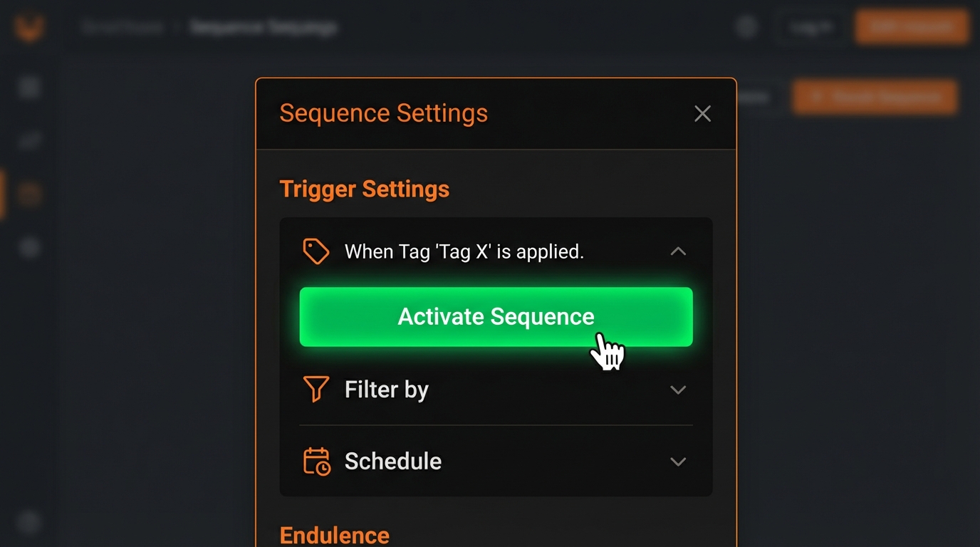Viewport: 980px width, 547px height.
Task: Collapse the 'When Tag X is applied' trigger
Action: click(678, 251)
